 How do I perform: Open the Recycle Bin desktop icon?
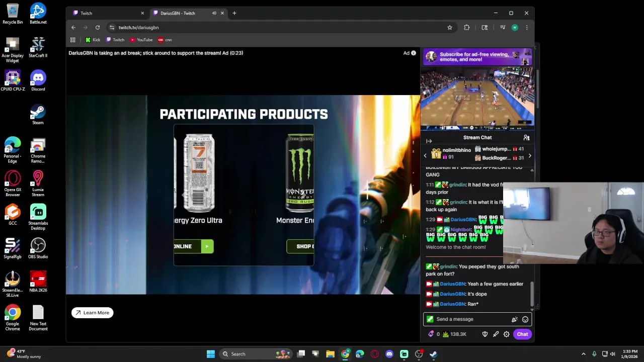(x=13, y=14)
